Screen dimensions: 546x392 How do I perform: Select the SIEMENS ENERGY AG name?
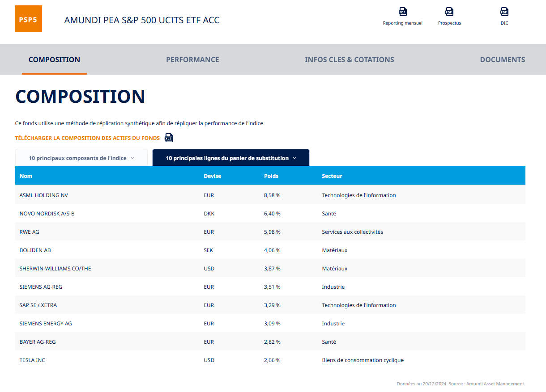[46, 324]
